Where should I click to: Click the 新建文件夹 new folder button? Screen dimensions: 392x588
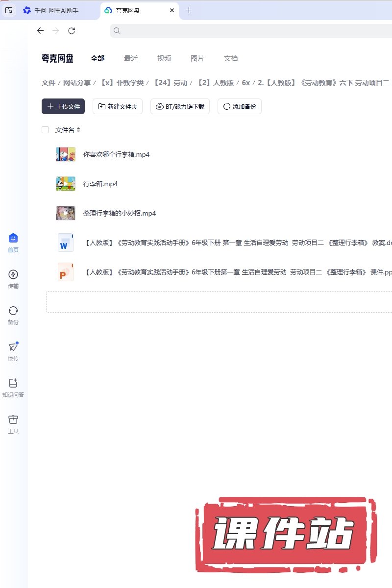click(118, 106)
